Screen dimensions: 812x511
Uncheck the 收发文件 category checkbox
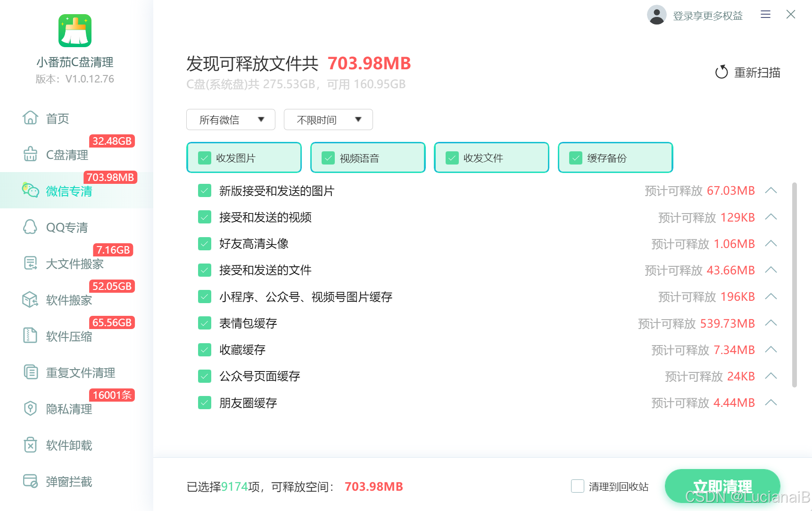pos(452,158)
